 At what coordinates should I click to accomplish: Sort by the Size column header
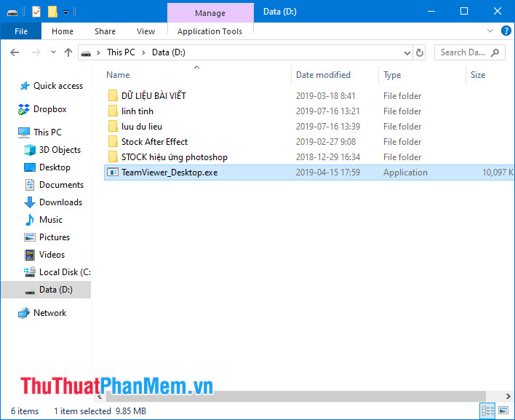[x=490, y=75]
